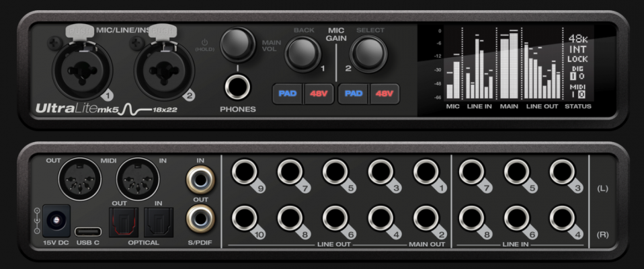This screenshot has width=644, height=269.
Task: Click the STATUS label under the display
Action: point(578,106)
